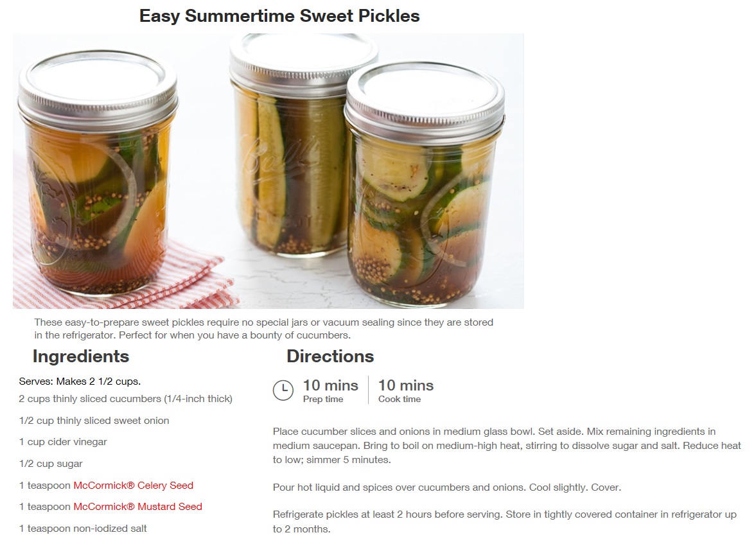The height and width of the screenshot is (544, 756).
Task: Click the non-iodized salt ingredient
Action: pos(83,529)
